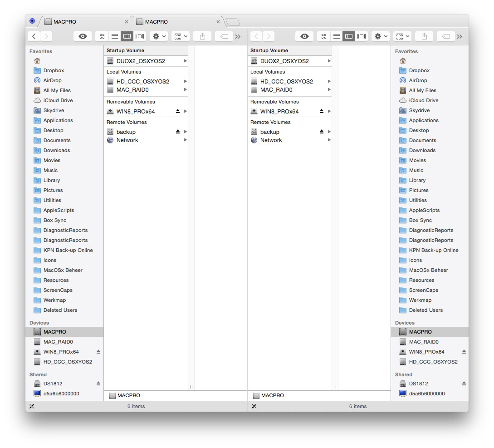Switch right pane to icon view
This screenshot has height=448, width=494.
pos(323,37)
